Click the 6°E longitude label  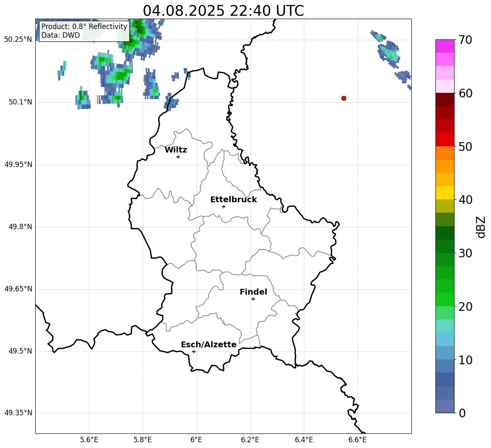(196, 440)
